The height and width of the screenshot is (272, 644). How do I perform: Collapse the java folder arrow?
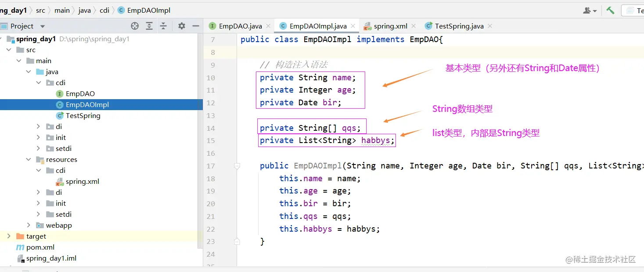tap(29, 72)
